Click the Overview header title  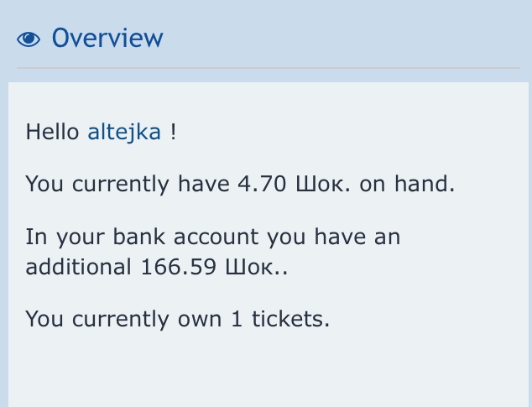point(107,38)
